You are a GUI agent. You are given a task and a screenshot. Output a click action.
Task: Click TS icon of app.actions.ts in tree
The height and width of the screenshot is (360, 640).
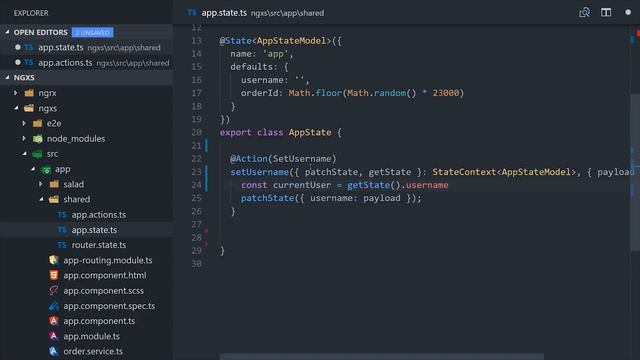point(62,215)
